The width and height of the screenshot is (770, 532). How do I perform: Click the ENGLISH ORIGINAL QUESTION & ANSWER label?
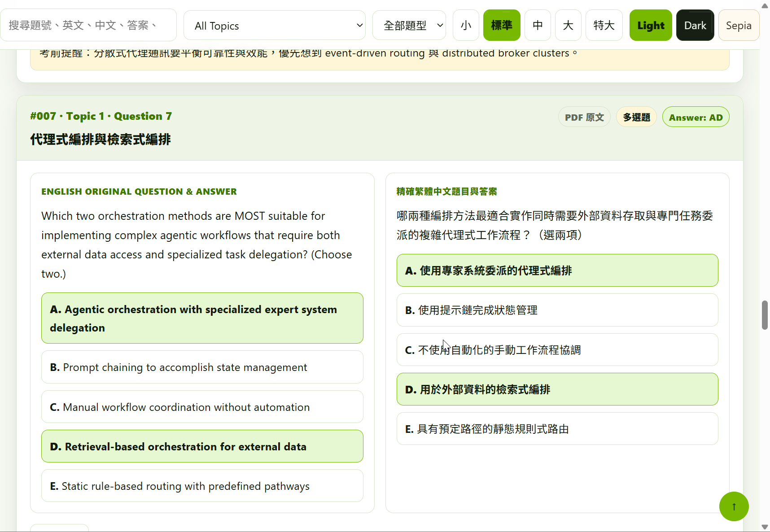139,192
